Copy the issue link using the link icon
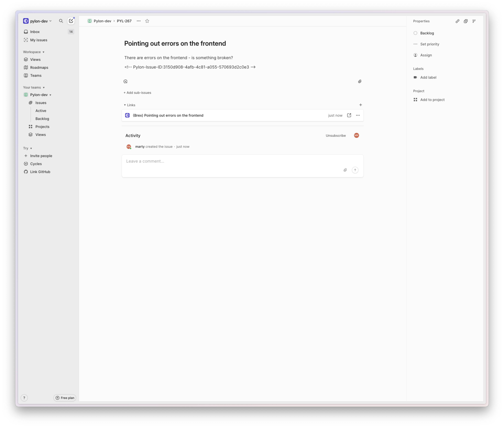This screenshot has height=427, width=504. point(458,21)
